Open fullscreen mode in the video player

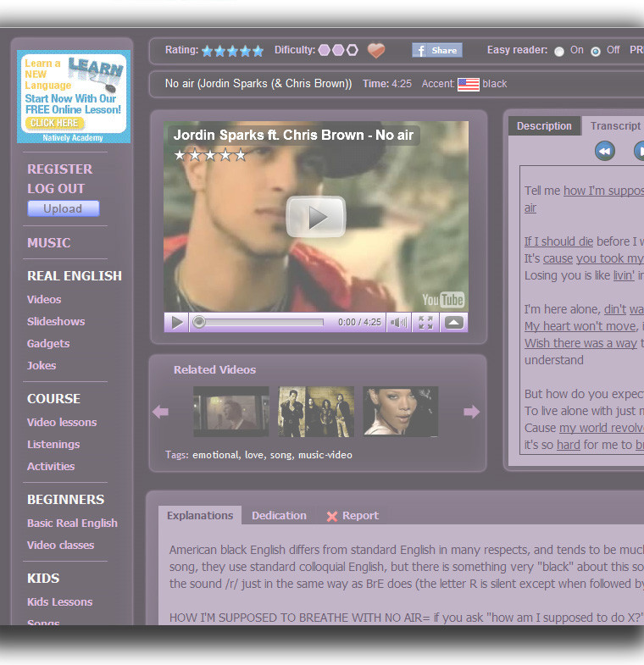coord(425,322)
